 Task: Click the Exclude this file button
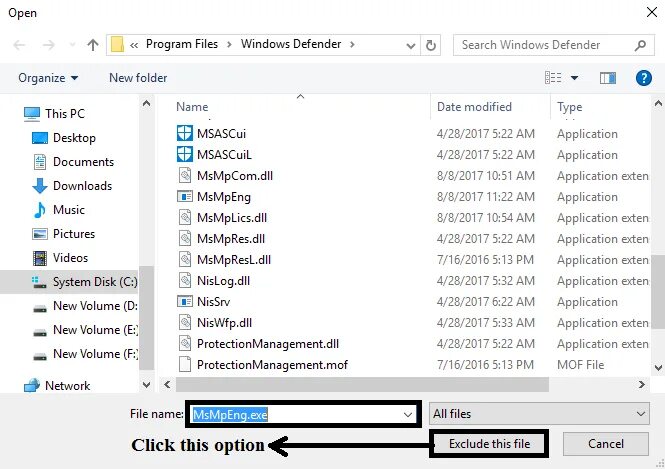tap(489, 444)
